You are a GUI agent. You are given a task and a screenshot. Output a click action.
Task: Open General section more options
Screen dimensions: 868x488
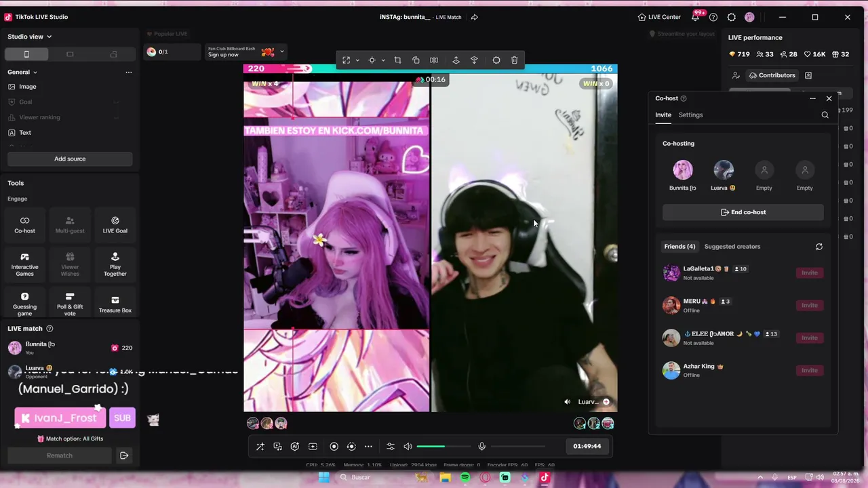pyautogui.click(x=129, y=72)
